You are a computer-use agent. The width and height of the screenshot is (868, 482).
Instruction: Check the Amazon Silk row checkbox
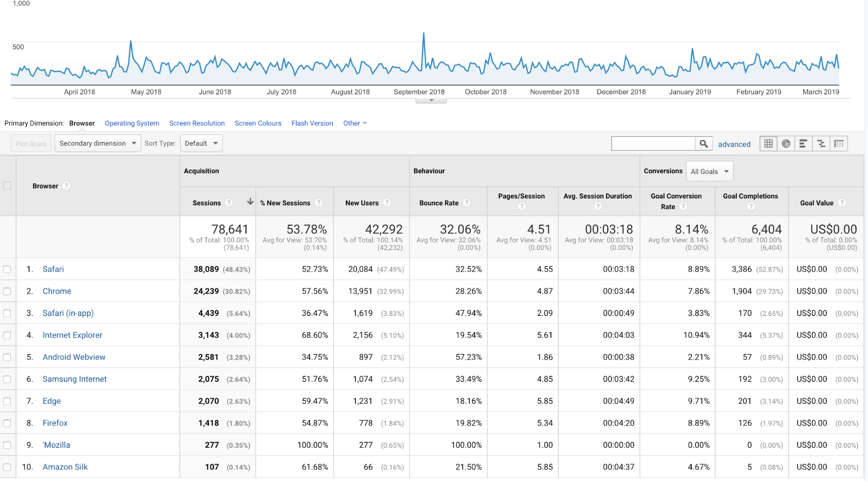[7, 467]
